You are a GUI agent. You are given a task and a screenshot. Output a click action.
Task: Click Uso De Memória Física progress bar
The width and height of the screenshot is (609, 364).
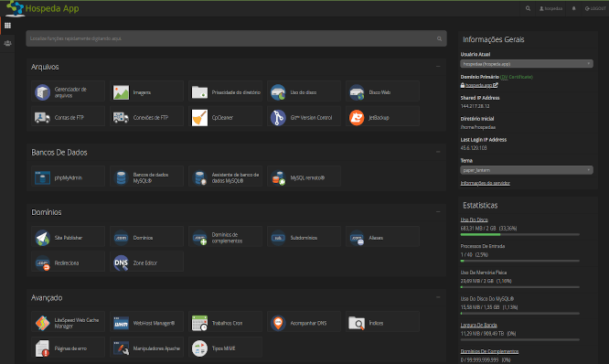[520, 287]
